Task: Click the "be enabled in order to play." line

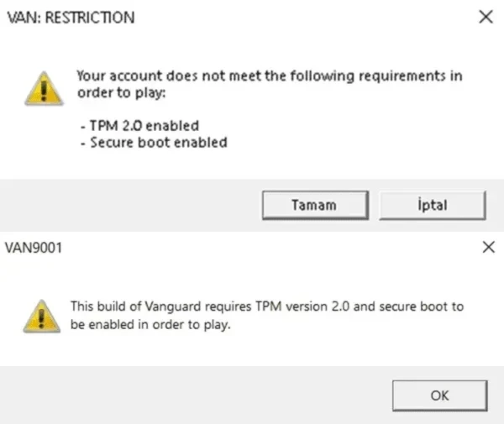Action: pos(150,325)
